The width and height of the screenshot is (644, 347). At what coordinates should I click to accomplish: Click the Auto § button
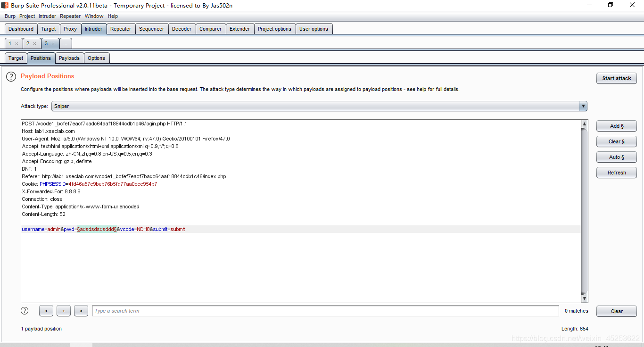[x=617, y=157]
